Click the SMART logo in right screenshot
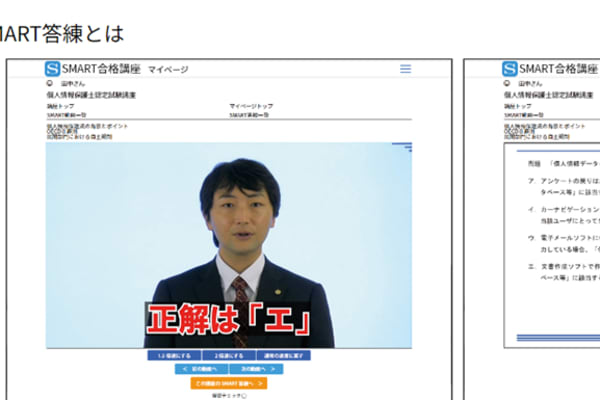Screen dimensions: 600x400 coord(509,69)
